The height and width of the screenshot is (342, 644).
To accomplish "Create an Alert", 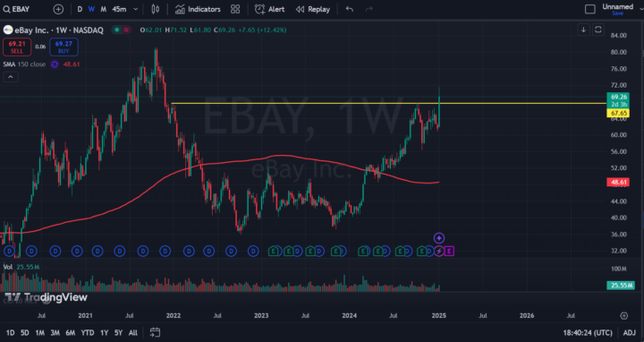I will (x=269, y=9).
